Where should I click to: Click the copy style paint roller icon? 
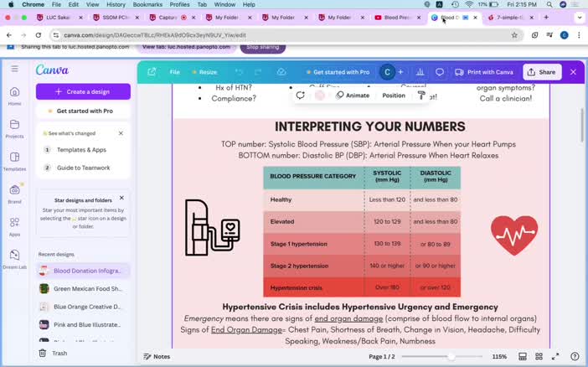click(421, 96)
